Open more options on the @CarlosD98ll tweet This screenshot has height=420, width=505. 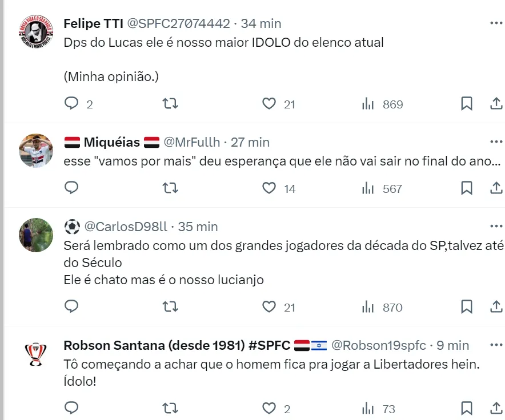[496, 227]
